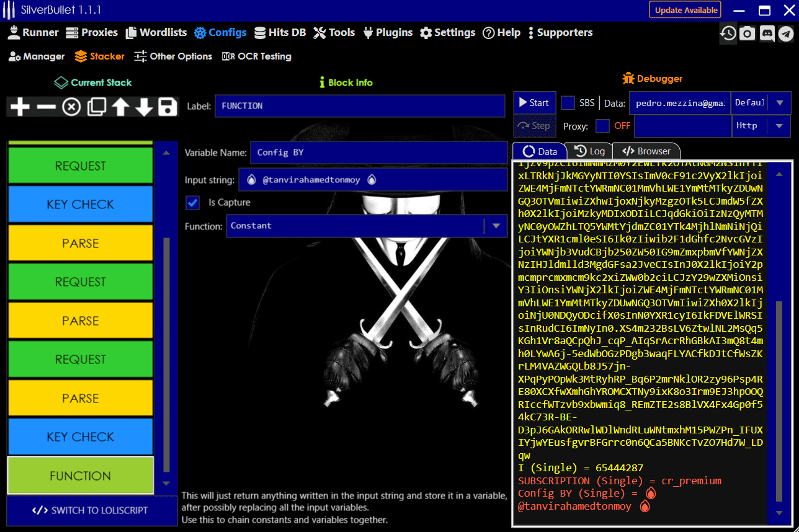Open the debugger Browser tab
The image size is (799, 532).
[x=646, y=151]
